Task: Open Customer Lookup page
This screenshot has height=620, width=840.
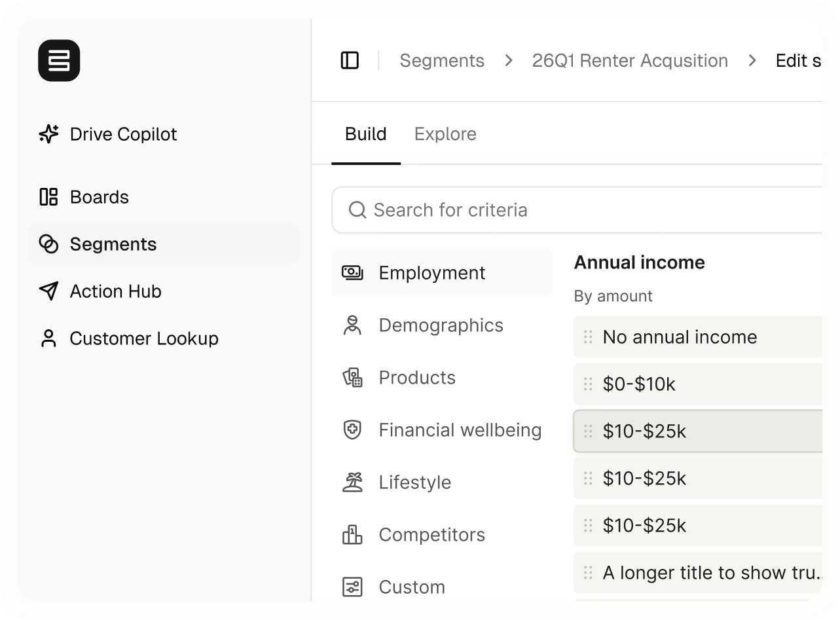Action: point(143,338)
